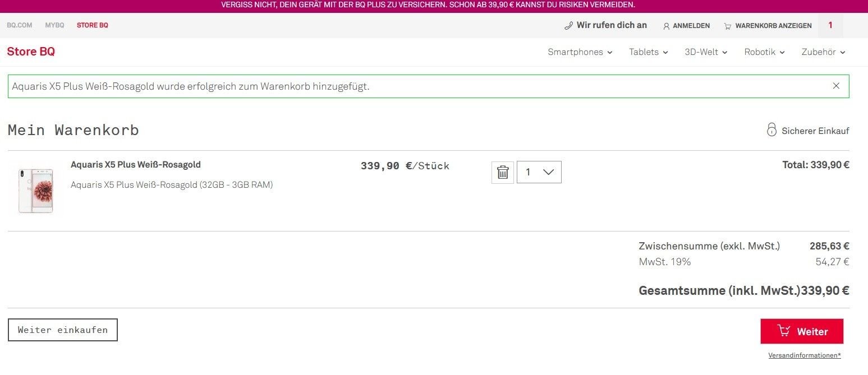The height and width of the screenshot is (375, 868).
Task: Click the 'MwSt. 19%' label
Action: tap(665, 262)
